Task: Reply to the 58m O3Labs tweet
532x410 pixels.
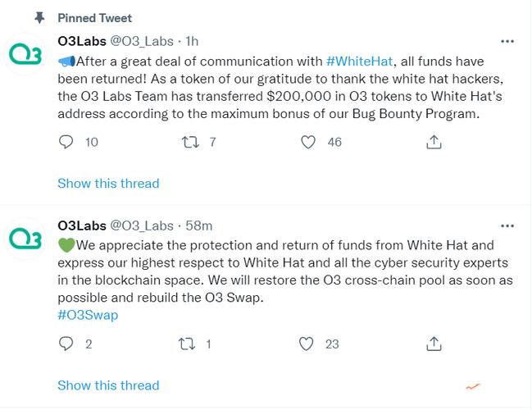Action: pos(66,344)
